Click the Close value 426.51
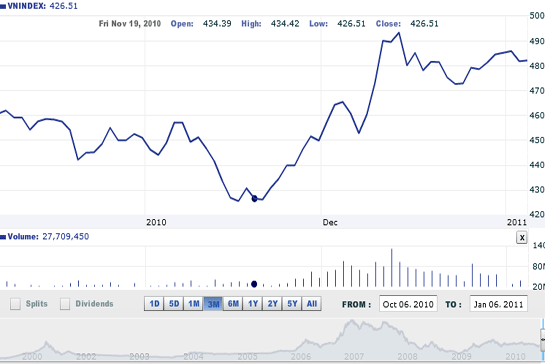550x364 pixels. point(424,23)
